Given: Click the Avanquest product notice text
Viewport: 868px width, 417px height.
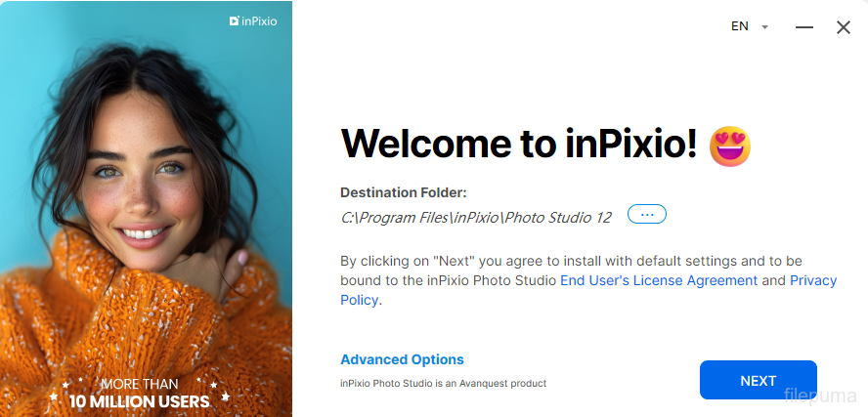Looking at the screenshot, I should (x=443, y=384).
